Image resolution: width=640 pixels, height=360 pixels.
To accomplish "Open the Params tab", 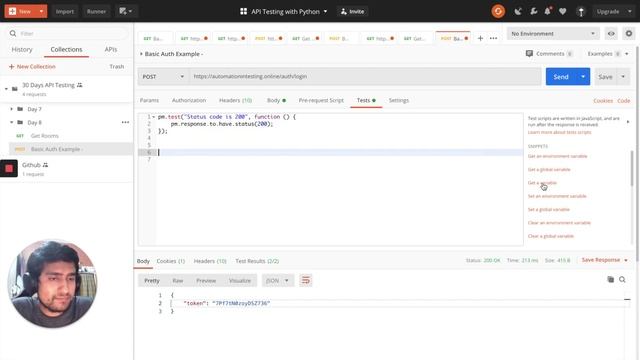I will click(149, 100).
